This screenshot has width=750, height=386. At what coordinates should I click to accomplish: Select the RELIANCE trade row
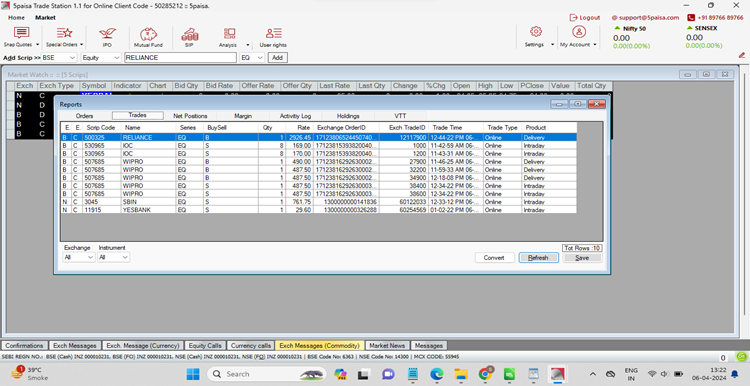pyautogui.click(x=319, y=137)
